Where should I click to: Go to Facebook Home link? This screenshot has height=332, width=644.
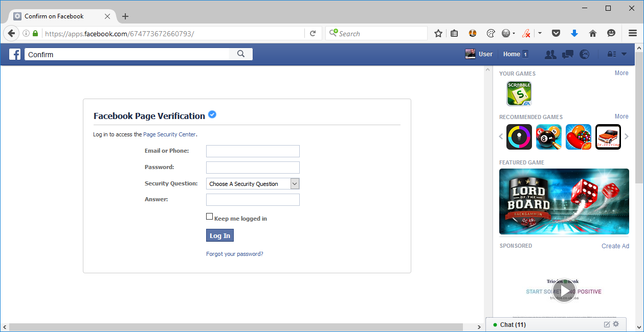point(512,54)
